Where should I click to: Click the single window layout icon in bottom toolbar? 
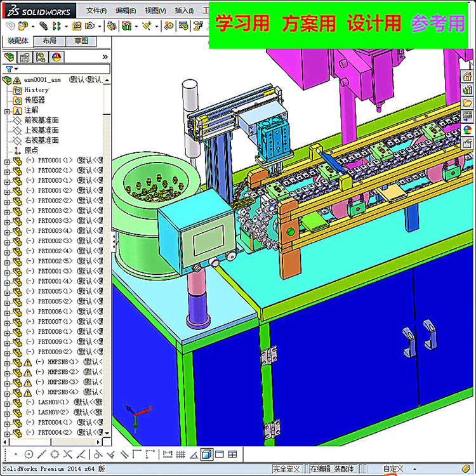coord(219,454)
